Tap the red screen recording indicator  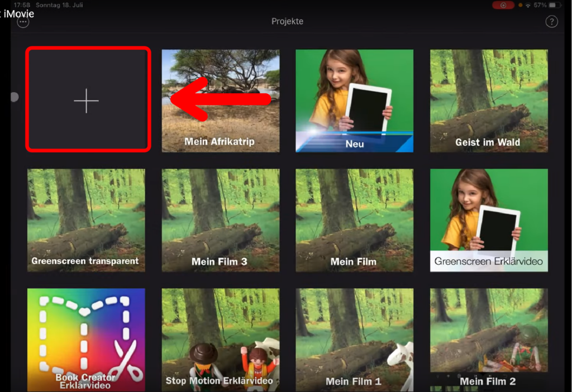click(x=503, y=5)
